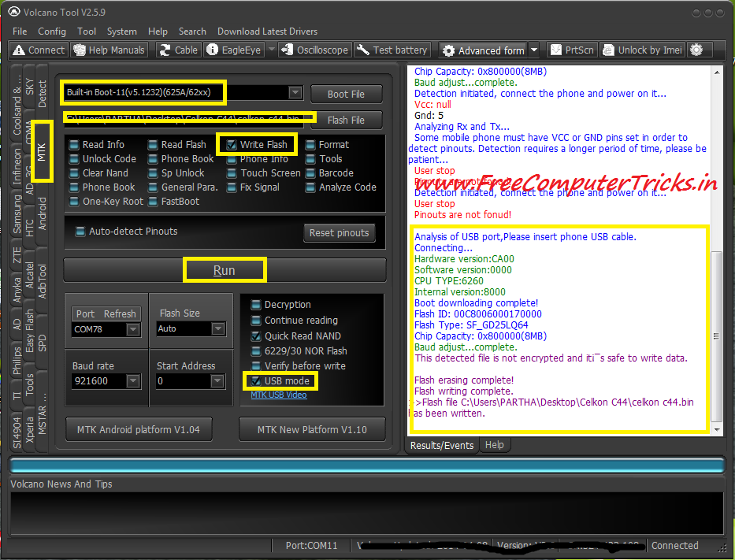The width and height of the screenshot is (735, 560).
Task: Switch to the SPD side tab
Action: [x=42, y=343]
